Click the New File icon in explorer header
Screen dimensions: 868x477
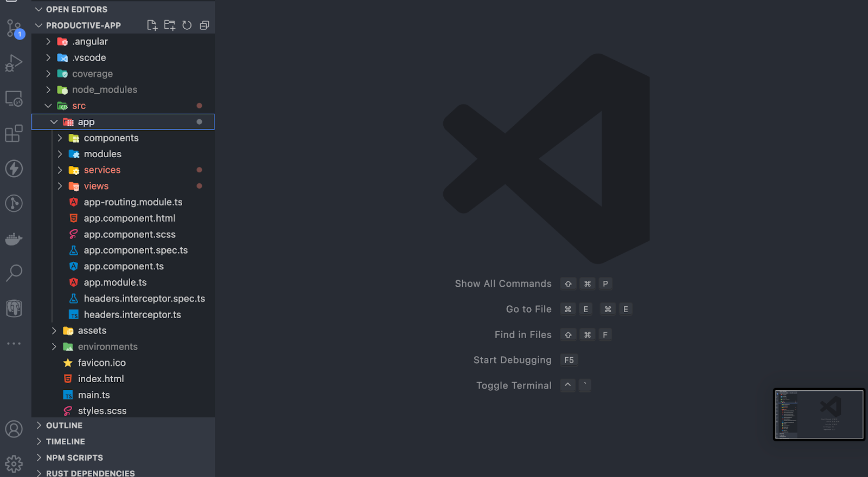click(x=152, y=25)
